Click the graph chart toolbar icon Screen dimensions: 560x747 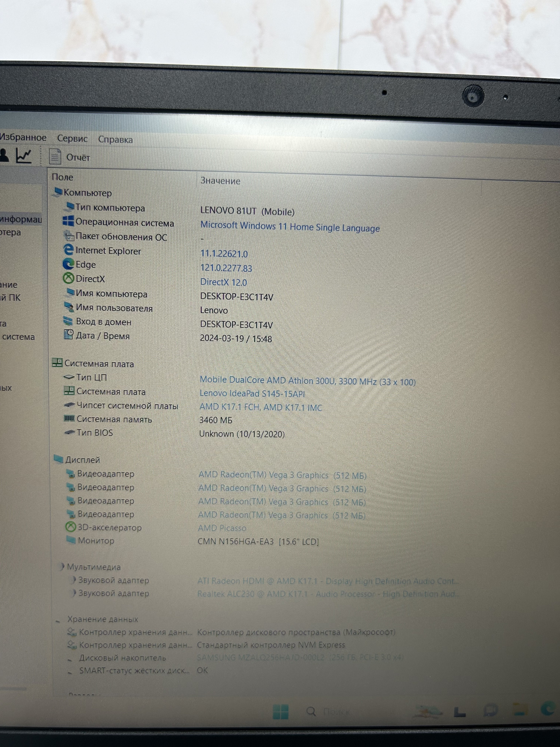(x=24, y=156)
